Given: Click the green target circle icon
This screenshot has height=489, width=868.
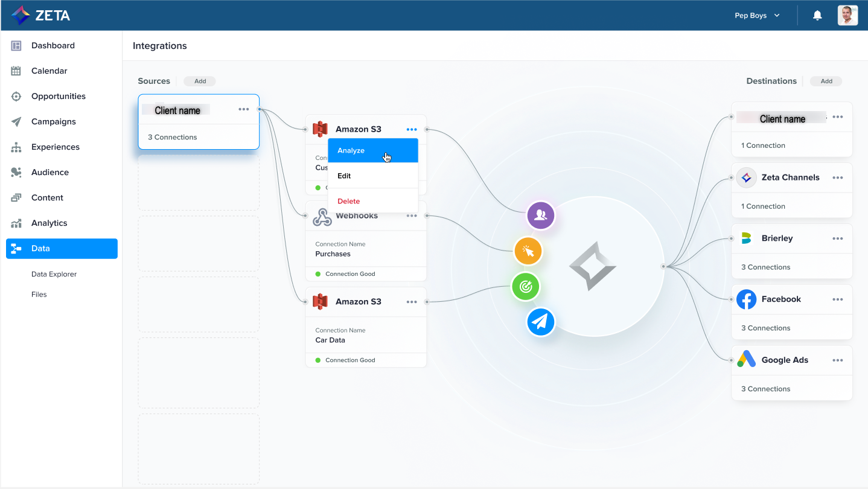Looking at the screenshot, I should pyautogui.click(x=526, y=287).
